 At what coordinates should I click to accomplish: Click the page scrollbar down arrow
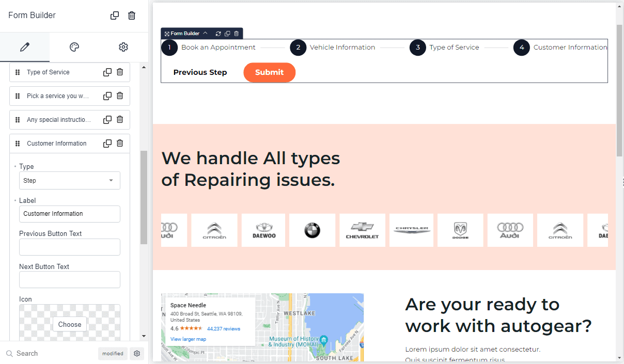619,357
